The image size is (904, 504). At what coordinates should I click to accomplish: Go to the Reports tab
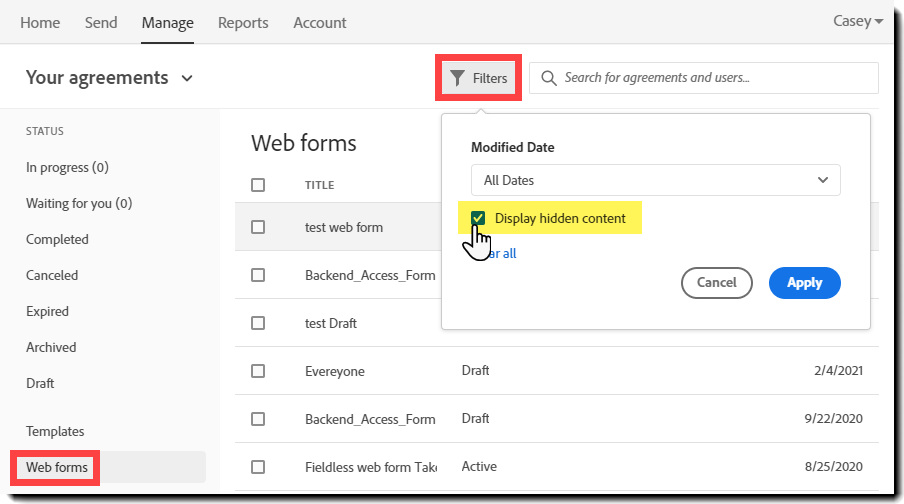[243, 22]
